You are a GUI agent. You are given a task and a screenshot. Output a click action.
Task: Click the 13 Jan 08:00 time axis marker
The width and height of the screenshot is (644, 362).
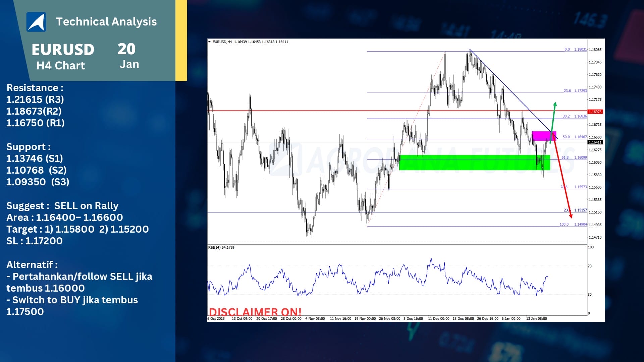pyautogui.click(x=536, y=318)
